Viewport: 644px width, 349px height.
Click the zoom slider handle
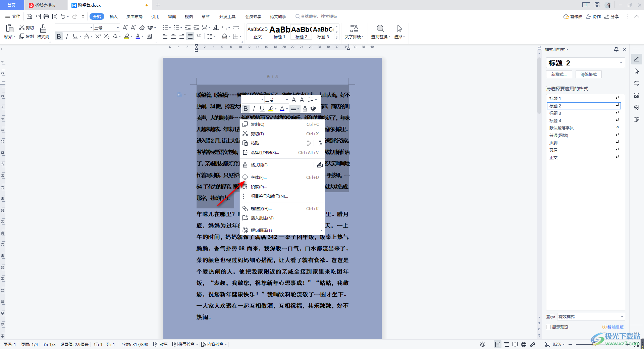(x=594, y=344)
